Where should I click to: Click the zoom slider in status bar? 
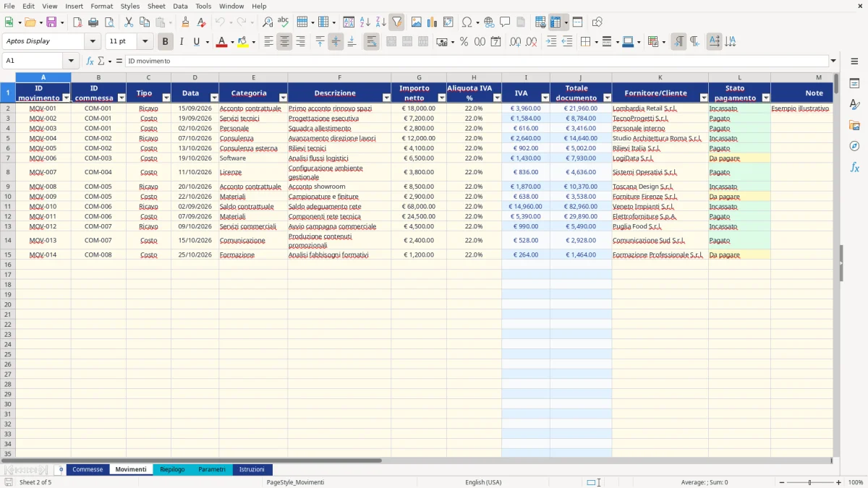pyautogui.click(x=809, y=482)
